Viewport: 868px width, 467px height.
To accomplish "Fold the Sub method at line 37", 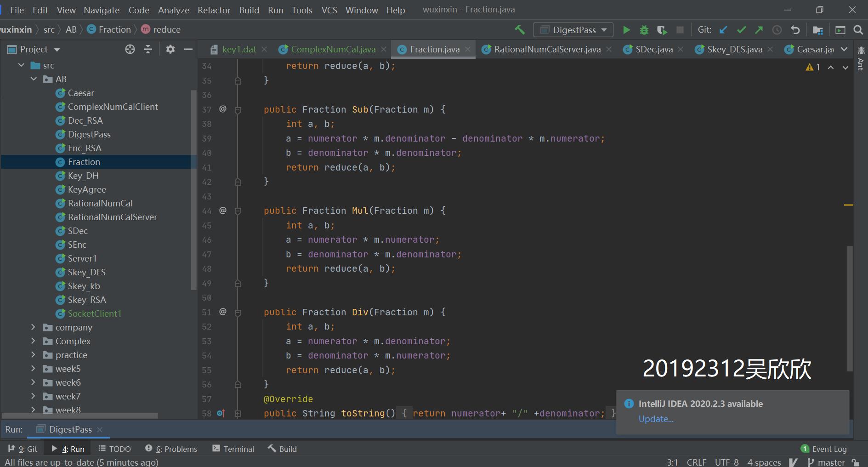I will pos(238,110).
